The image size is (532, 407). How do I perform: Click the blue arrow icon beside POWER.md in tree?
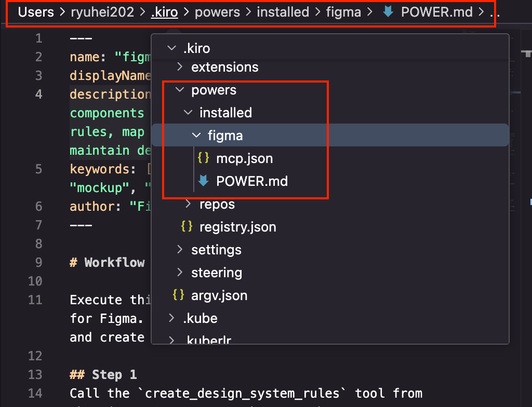click(204, 181)
